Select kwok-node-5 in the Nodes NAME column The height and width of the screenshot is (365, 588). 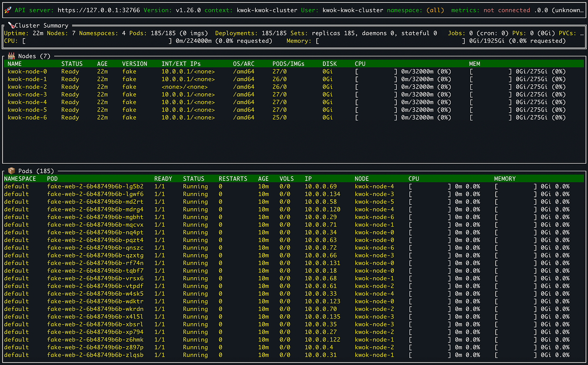click(27, 110)
